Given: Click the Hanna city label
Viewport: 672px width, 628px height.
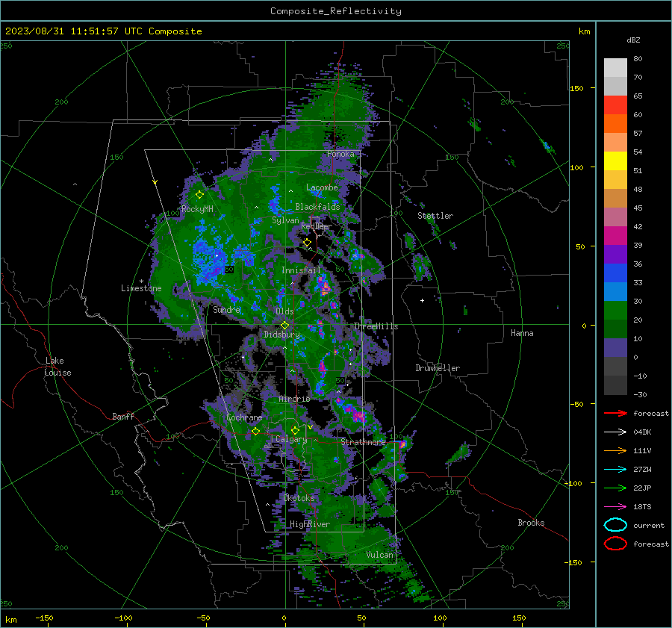Looking at the screenshot, I should pyautogui.click(x=522, y=333).
